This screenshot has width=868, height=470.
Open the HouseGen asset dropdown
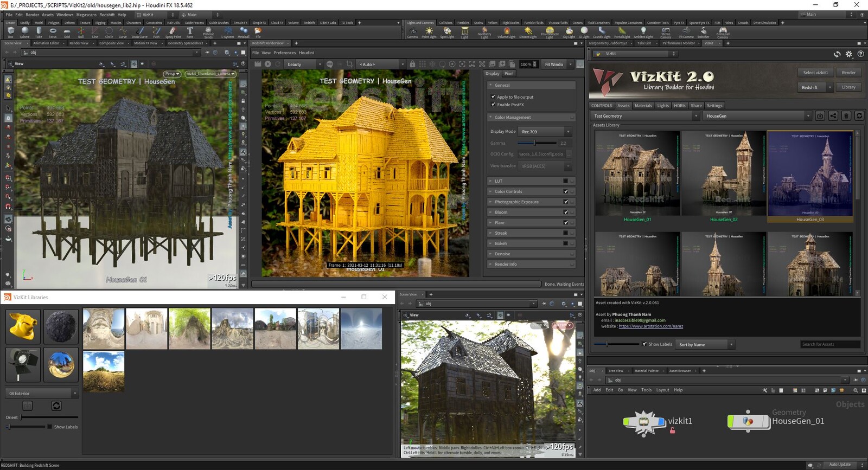click(x=758, y=116)
